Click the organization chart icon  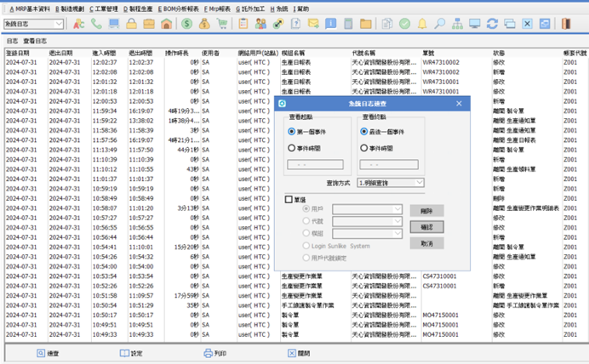pos(457,24)
